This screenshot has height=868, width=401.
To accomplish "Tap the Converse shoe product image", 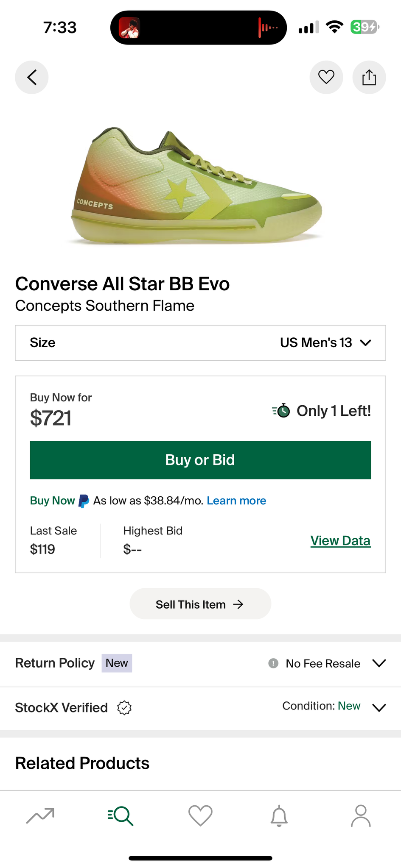I will pos(196,186).
